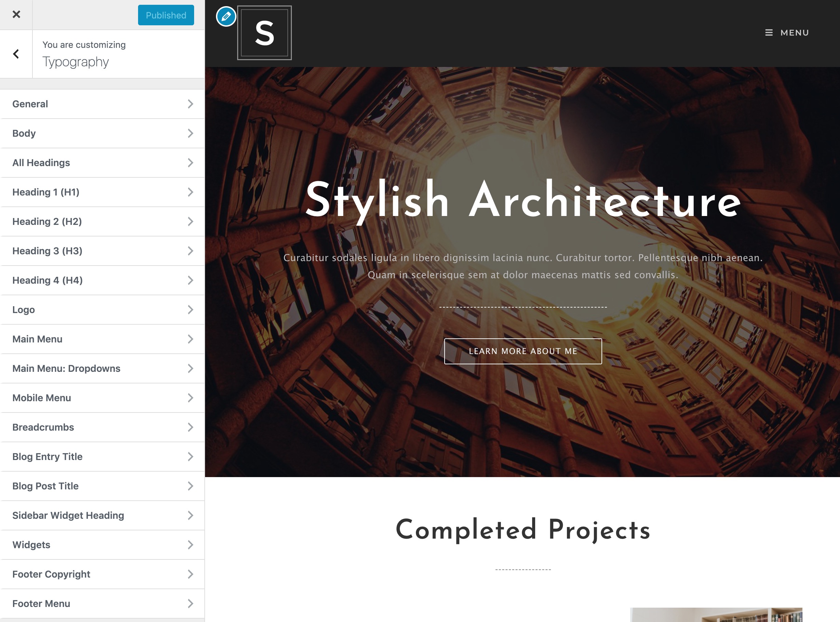The height and width of the screenshot is (622, 840).
Task: Open the Widgets typography section
Action: coord(103,545)
